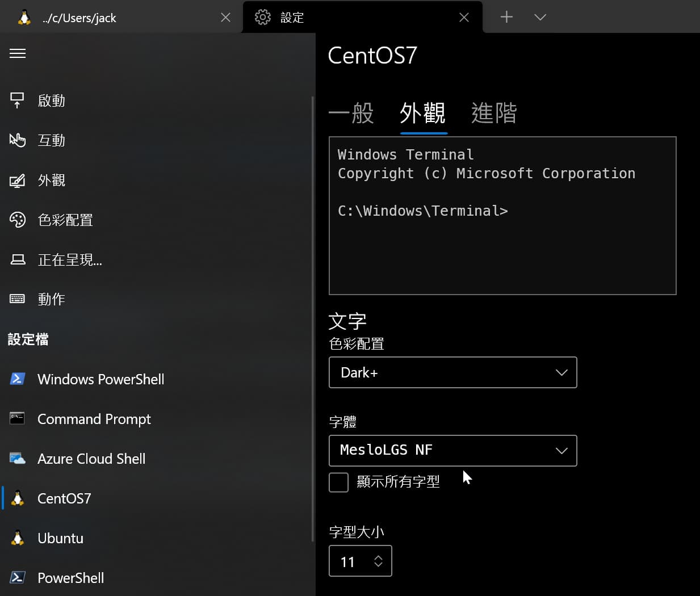Select the Azure Cloud Shell profile
Viewport: 700px width, 596px height.
tap(156, 458)
